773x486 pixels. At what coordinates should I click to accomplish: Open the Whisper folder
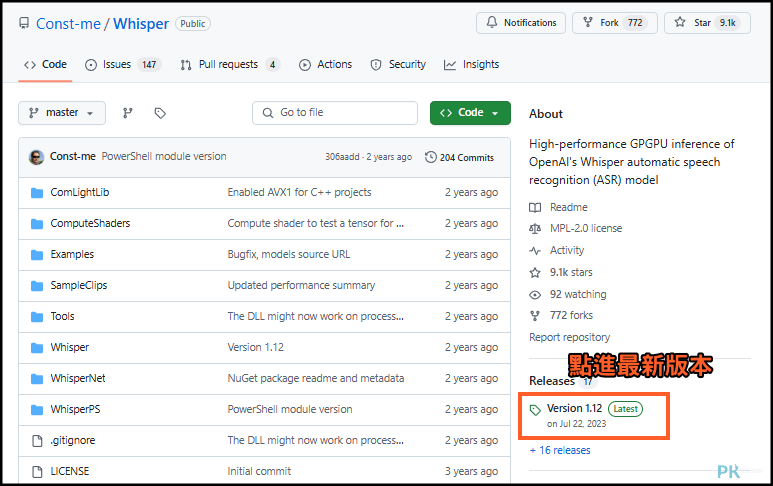coord(70,347)
